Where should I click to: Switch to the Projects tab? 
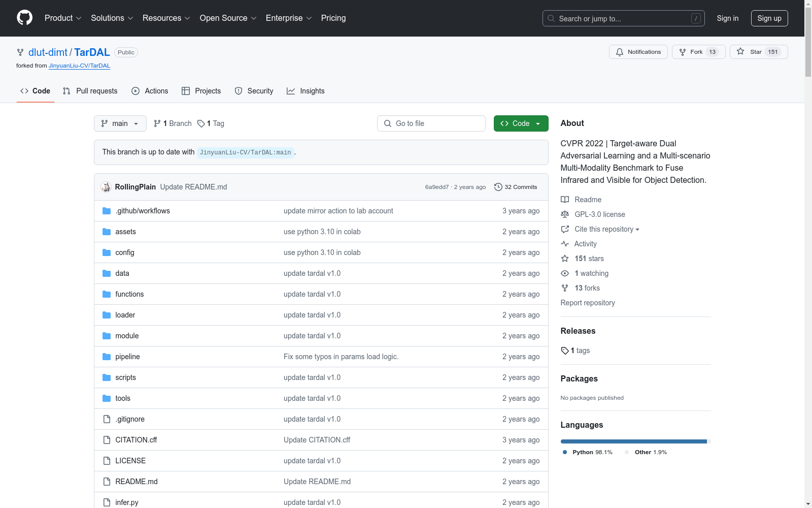point(201,91)
